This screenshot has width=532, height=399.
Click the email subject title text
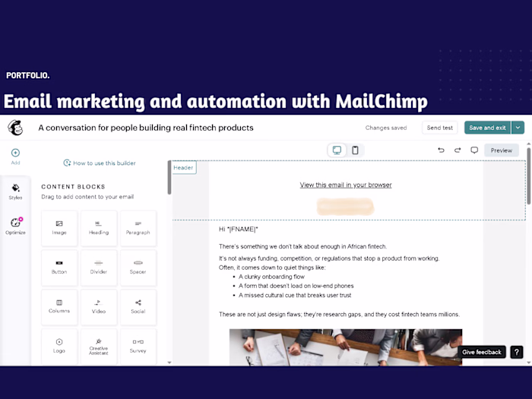146,128
